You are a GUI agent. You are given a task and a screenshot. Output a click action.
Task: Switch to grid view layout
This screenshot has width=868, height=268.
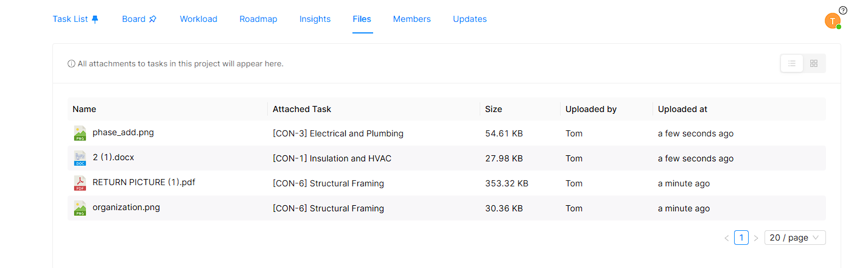(x=814, y=63)
